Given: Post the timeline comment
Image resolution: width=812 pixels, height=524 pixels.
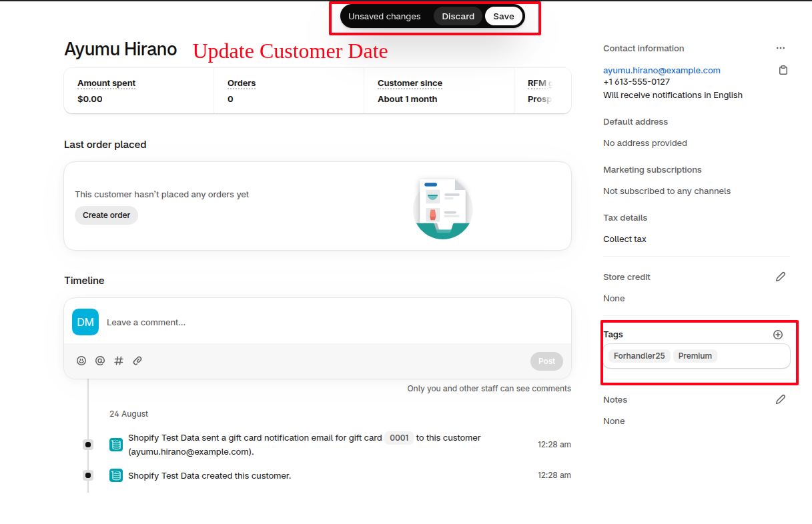Looking at the screenshot, I should tap(546, 361).
